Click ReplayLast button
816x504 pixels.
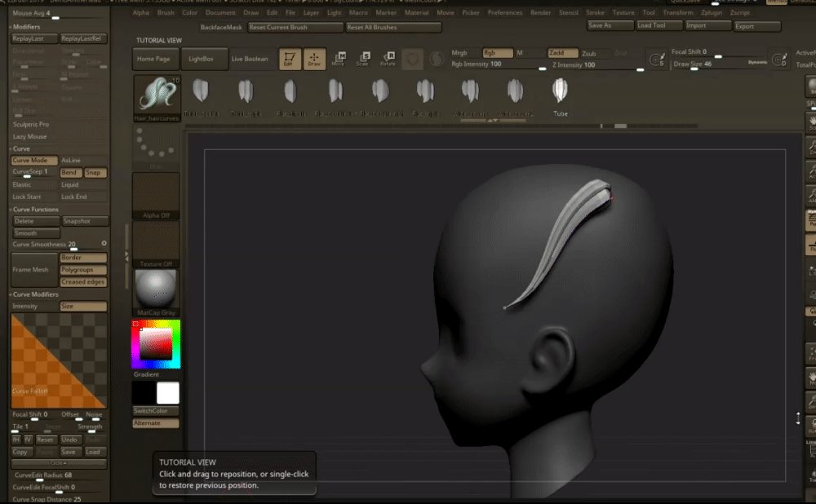[34, 38]
